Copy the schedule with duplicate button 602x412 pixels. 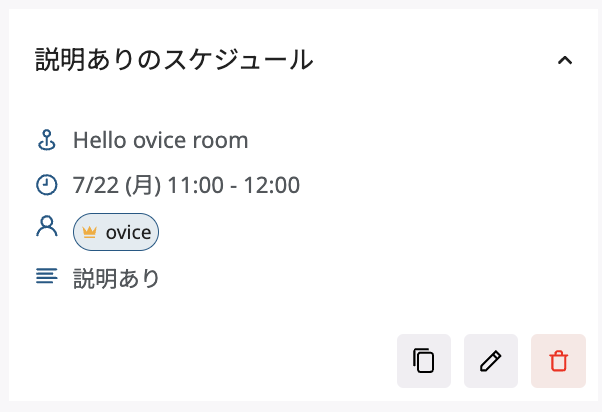pos(424,360)
